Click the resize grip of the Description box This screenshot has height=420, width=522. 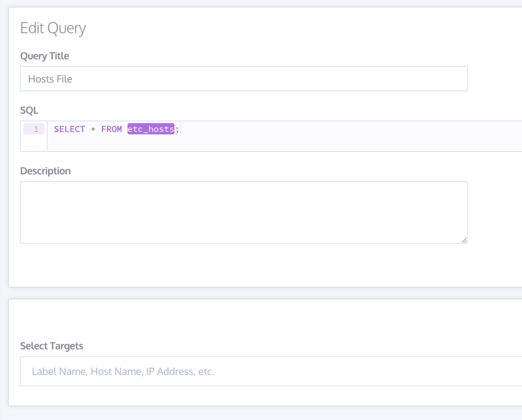point(464,239)
